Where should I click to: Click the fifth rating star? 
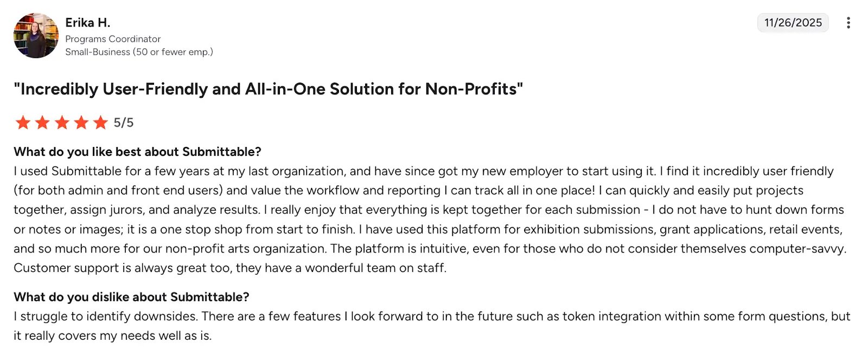(101, 123)
